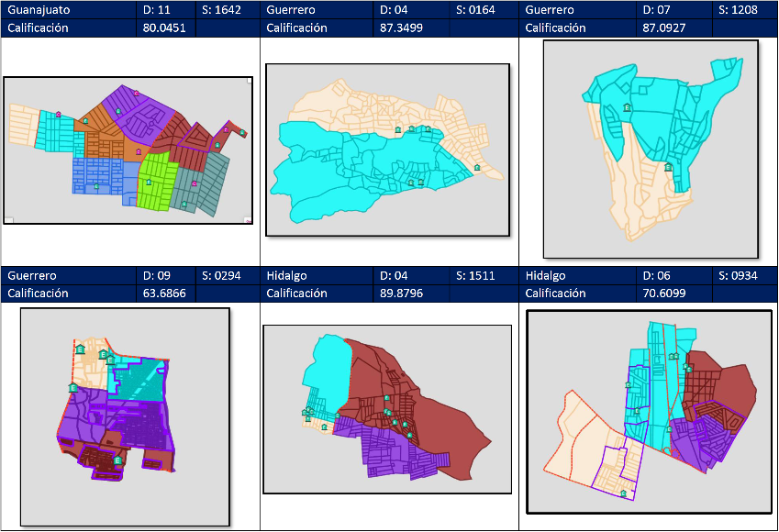Screen dimensions: 779x532
Task: Select house marker at right tip of Guerrero 0164 map
Action: 476,167
